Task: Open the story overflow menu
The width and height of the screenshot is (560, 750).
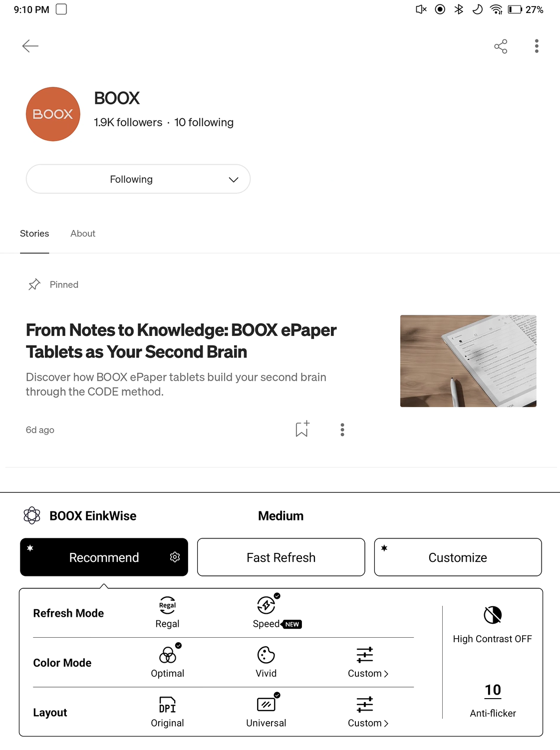Action: tap(342, 429)
